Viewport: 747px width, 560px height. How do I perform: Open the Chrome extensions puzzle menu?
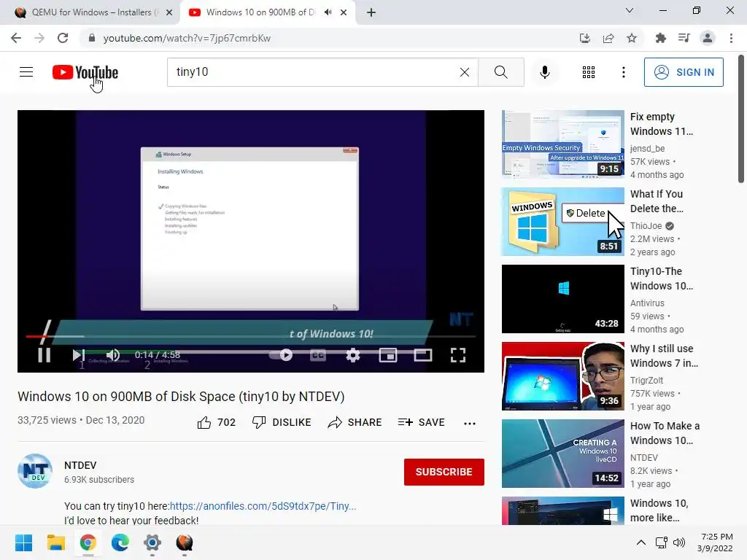coord(660,38)
